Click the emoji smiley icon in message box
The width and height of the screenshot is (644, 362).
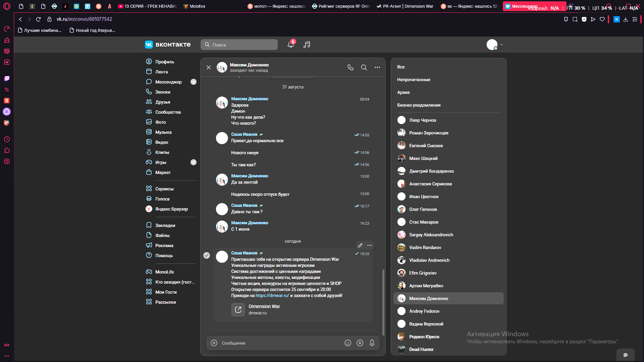tap(348, 343)
